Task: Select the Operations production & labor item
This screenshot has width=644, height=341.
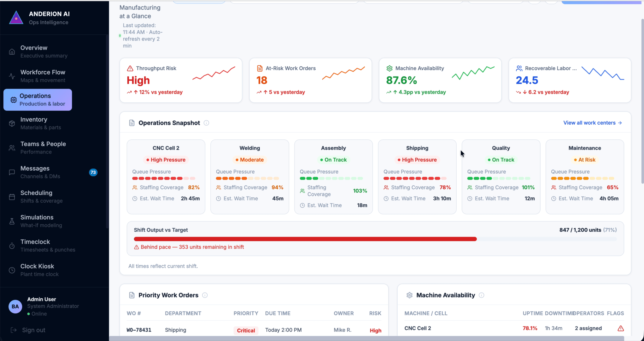Action: [x=38, y=100]
